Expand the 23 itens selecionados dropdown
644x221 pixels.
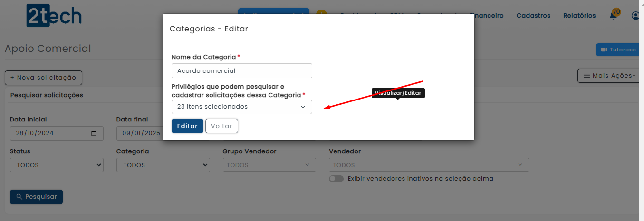click(241, 107)
